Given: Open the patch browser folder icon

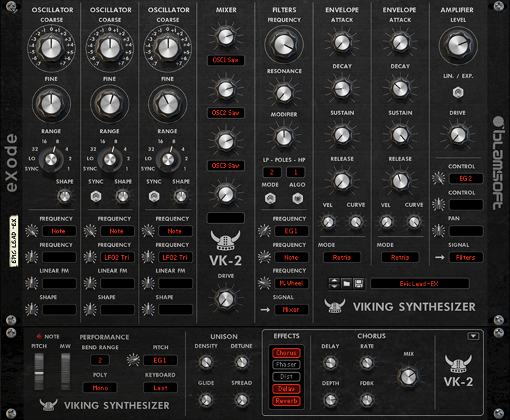Looking at the screenshot, I should click(x=347, y=283).
